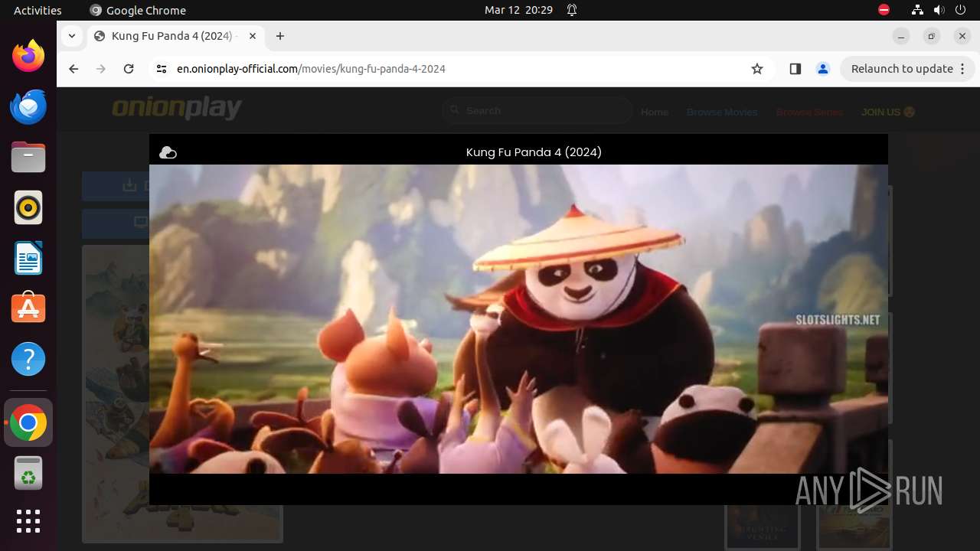This screenshot has height=551, width=980.
Task: Open the Activities overview
Action: click(38, 10)
